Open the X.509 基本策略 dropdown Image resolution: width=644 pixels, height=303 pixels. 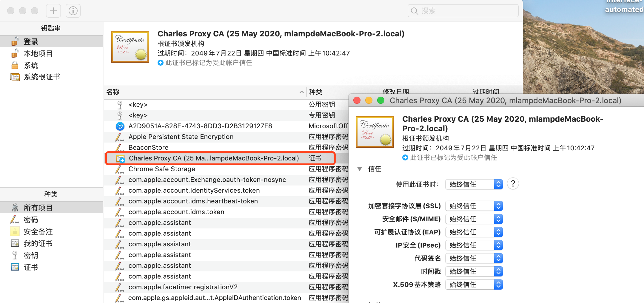click(x=474, y=285)
